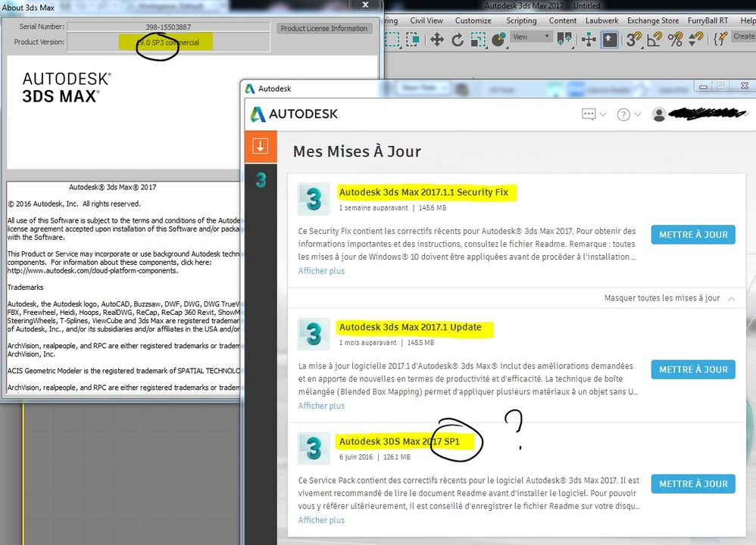
Task: Minimize the Autodesk updates window
Action: tap(704, 86)
